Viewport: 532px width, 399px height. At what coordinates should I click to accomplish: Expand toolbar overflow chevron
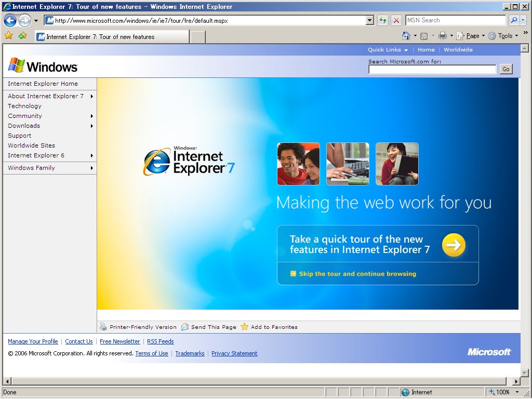pos(526,33)
